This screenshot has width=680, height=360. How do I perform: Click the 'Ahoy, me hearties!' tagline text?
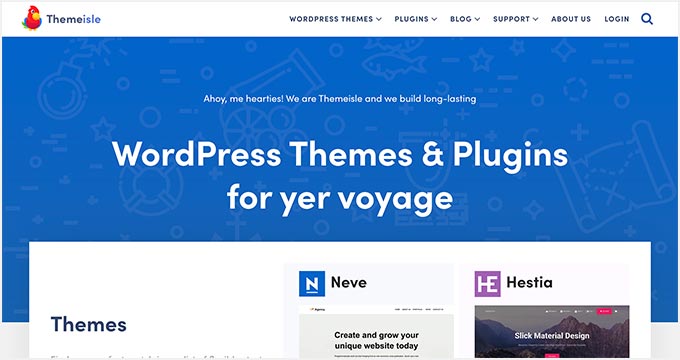(340, 99)
